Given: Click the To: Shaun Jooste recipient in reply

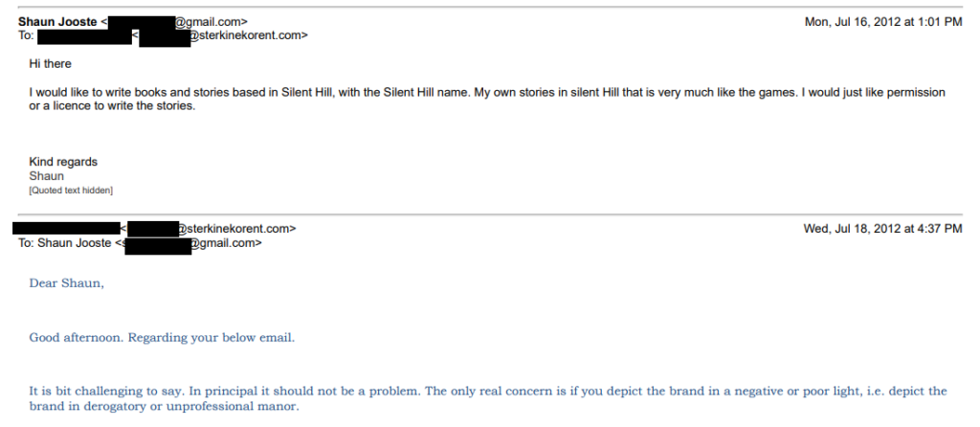Looking at the screenshot, I should [x=65, y=242].
